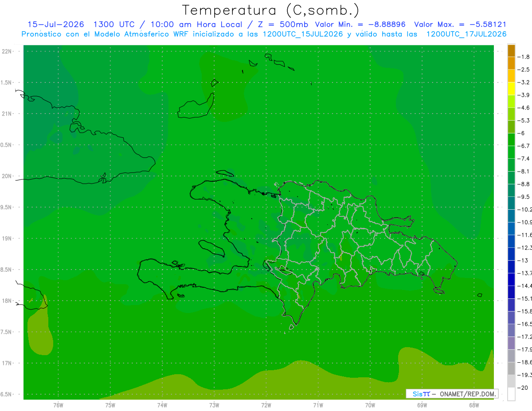Click the purple swatch between -17.2 and -17.9
Image resolution: width=532 pixels, height=411 pixels.
click(x=511, y=343)
